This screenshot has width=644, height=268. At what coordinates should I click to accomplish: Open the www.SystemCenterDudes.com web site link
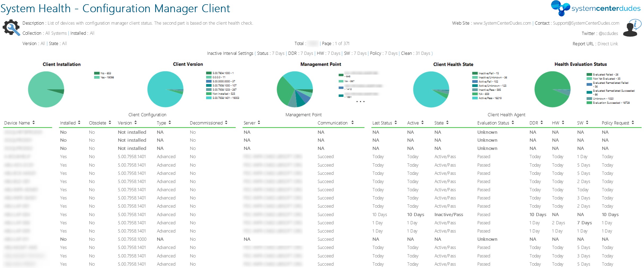point(502,23)
